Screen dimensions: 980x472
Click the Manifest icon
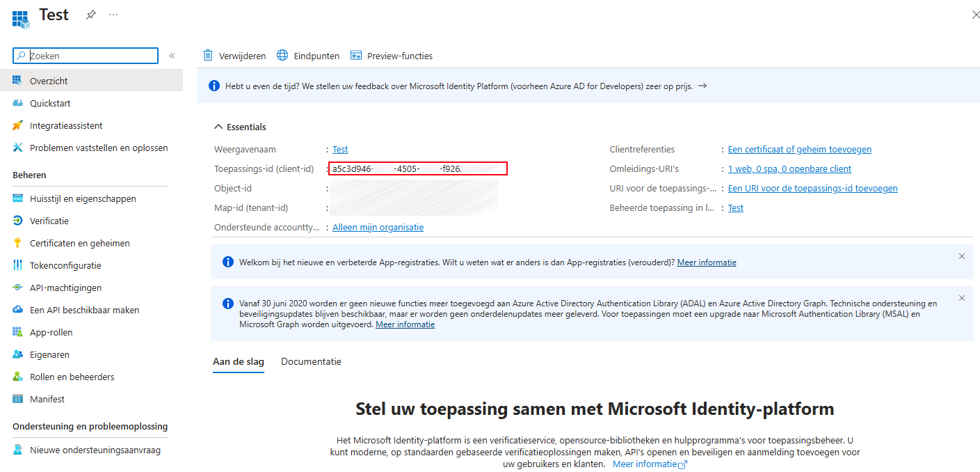18,399
